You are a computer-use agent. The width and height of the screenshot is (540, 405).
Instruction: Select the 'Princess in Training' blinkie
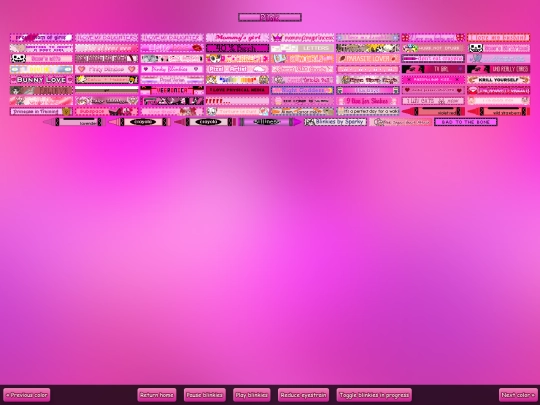click(41, 112)
